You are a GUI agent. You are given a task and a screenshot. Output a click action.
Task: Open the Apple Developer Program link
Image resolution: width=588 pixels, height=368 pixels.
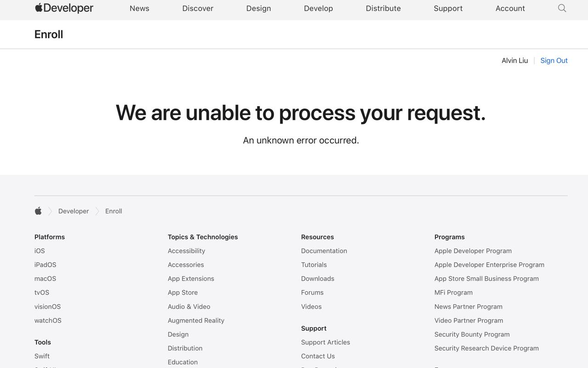pyautogui.click(x=473, y=251)
